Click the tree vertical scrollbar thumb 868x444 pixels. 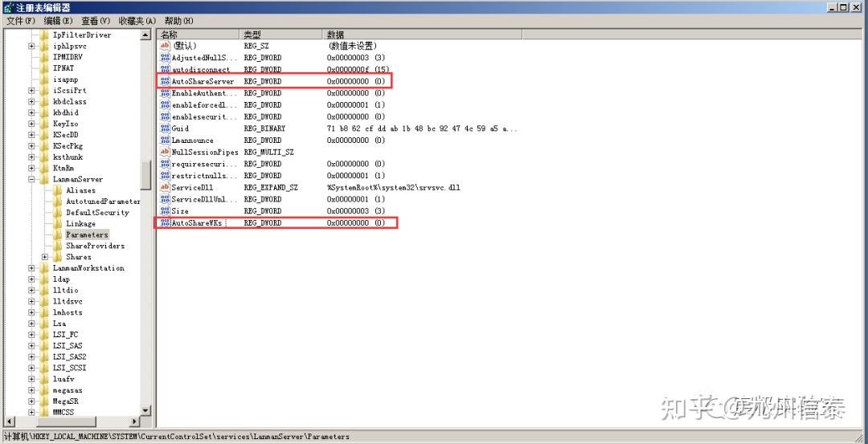pos(145,175)
